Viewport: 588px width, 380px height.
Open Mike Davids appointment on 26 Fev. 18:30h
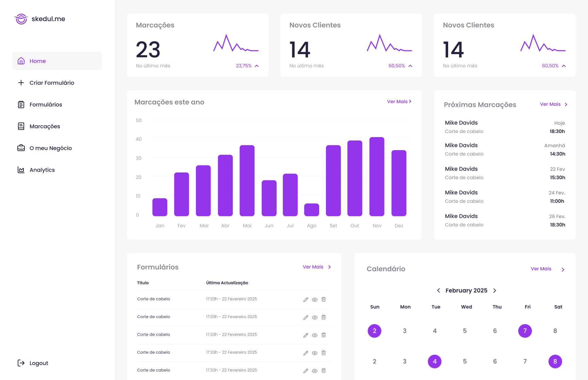coord(505,220)
